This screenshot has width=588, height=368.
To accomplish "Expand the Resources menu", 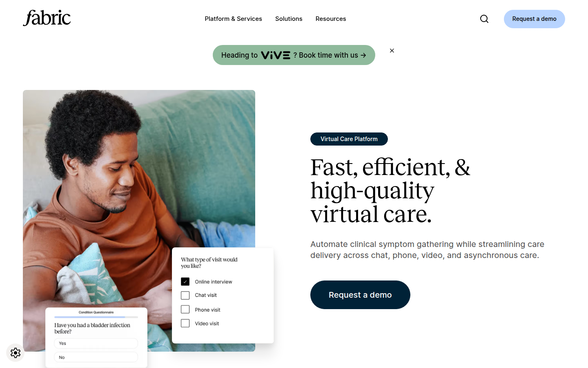I will click(x=331, y=19).
